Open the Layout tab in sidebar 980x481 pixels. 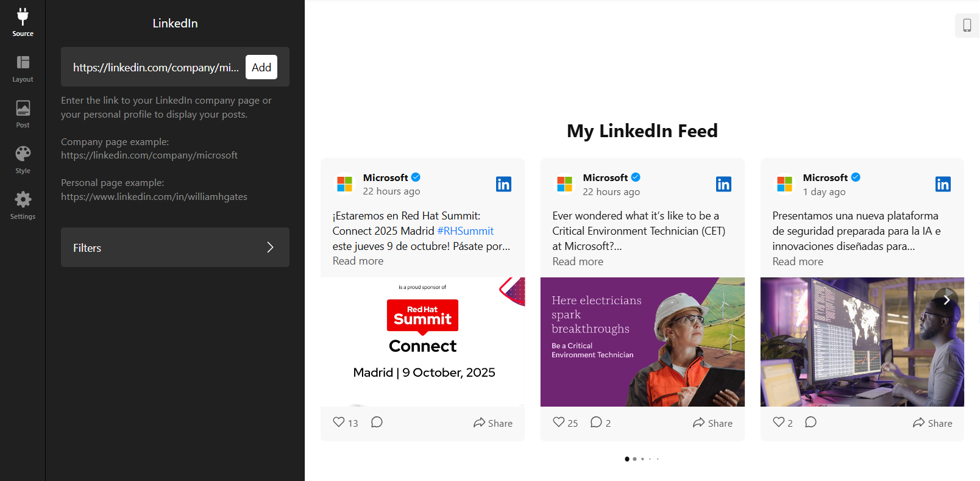click(x=23, y=69)
